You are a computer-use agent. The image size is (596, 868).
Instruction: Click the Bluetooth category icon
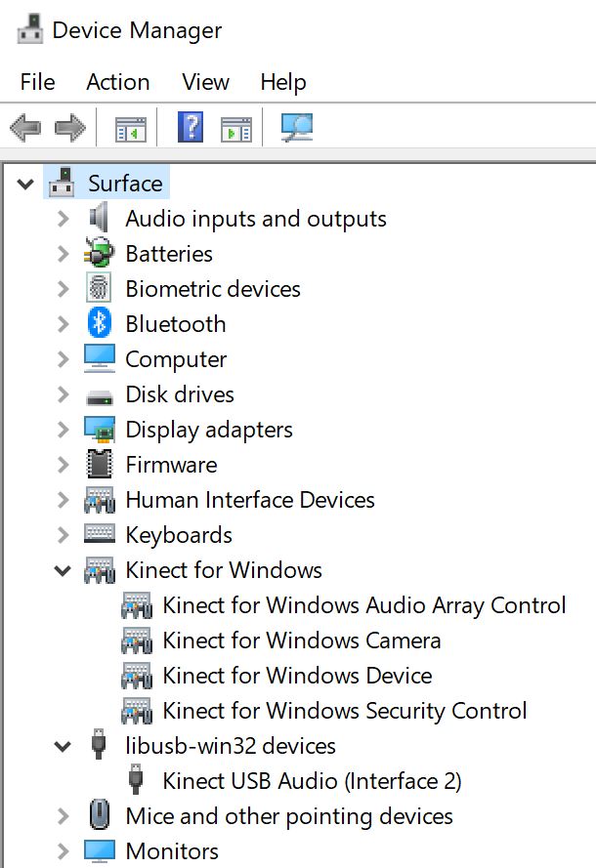(x=100, y=324)
